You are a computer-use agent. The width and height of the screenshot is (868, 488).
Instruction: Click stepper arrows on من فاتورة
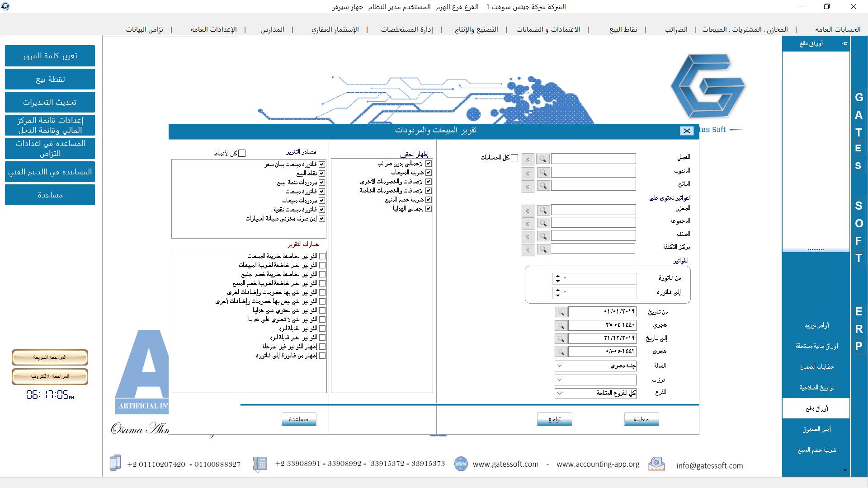pos(557,278)
